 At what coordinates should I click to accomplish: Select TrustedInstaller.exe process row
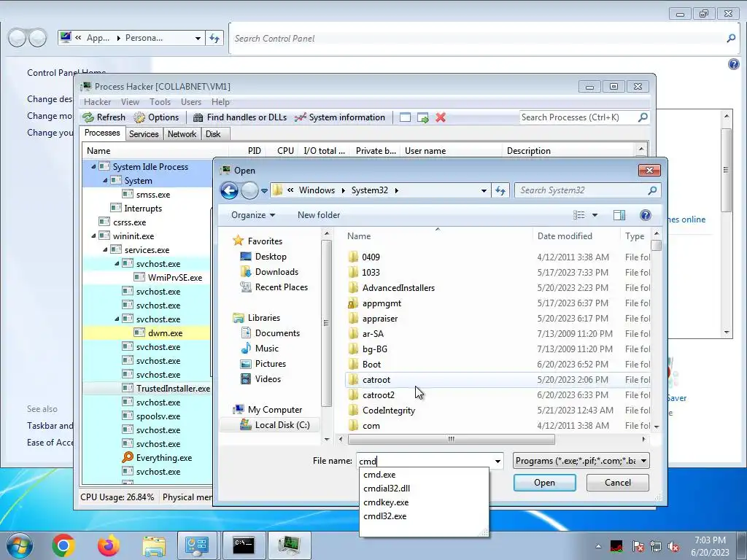(x=147, y=389)
